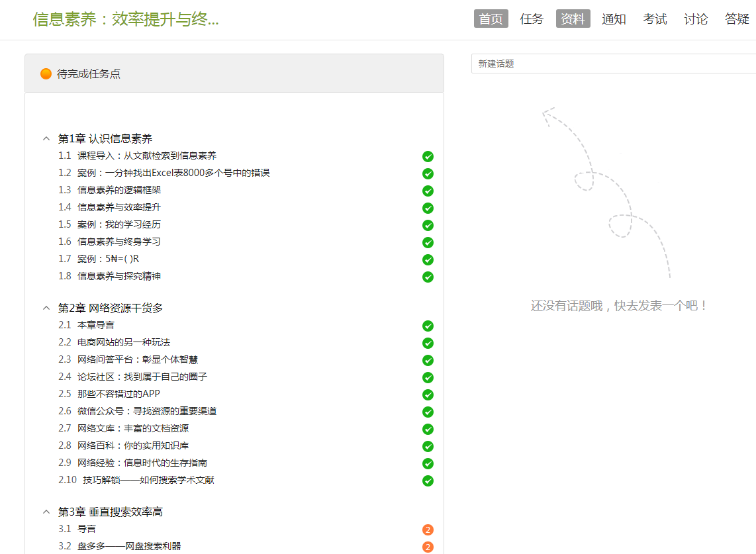The image size is (756, 554).
Task: Click the orange badge beside 3.2 盘多多
Action: [428, 547]
